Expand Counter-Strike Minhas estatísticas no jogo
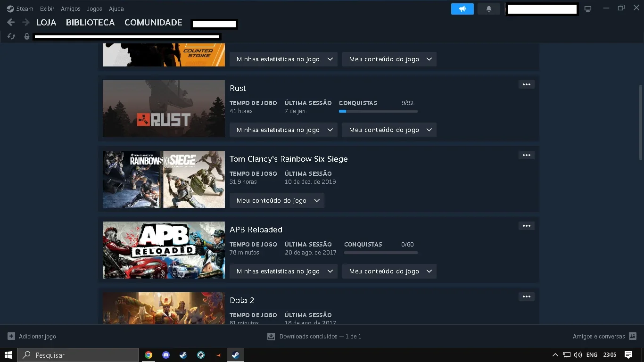 coord(283,59)
